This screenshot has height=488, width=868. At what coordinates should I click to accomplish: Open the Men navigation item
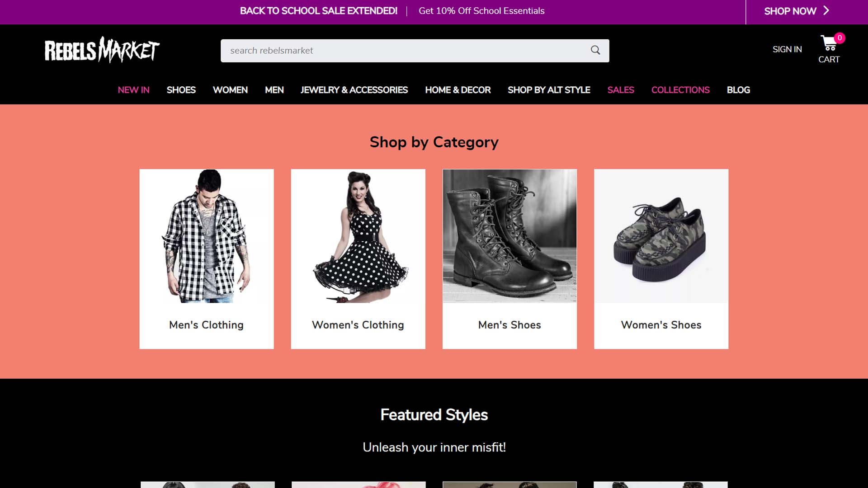click(274, 90)
